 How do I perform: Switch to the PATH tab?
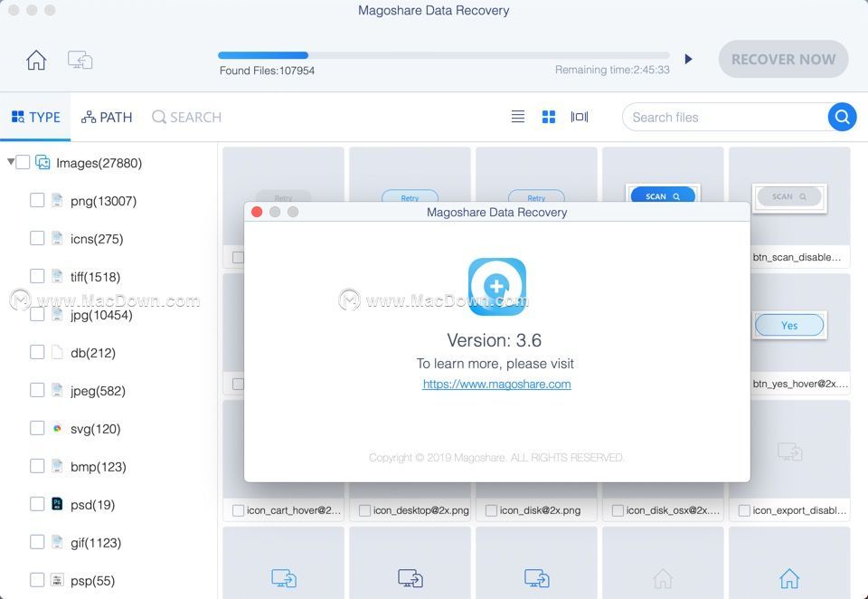point(107,117)
